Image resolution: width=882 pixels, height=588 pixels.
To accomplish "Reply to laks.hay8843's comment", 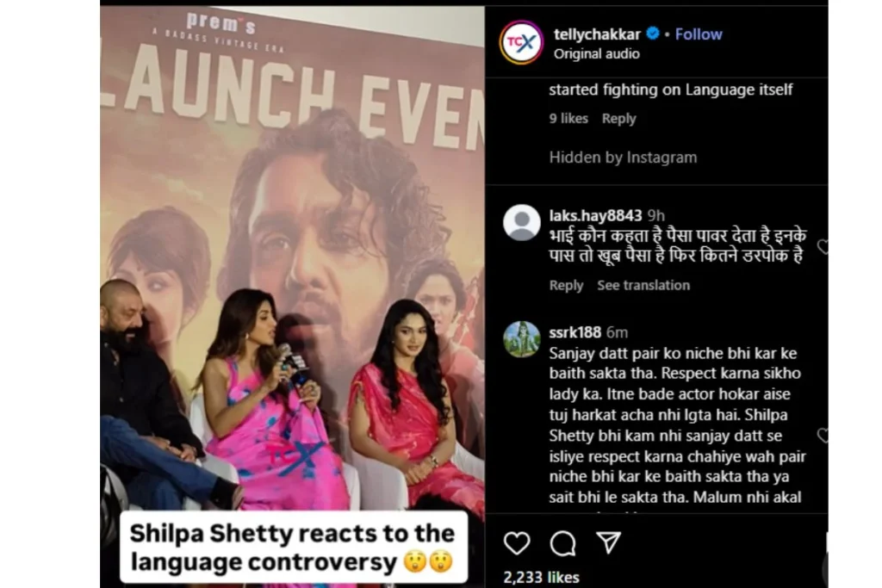I will click(566, 286).
